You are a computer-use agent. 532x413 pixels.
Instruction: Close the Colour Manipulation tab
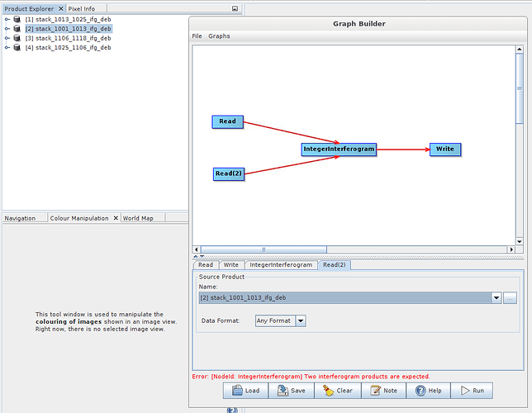pyautogui.click(x=116, y=218)
